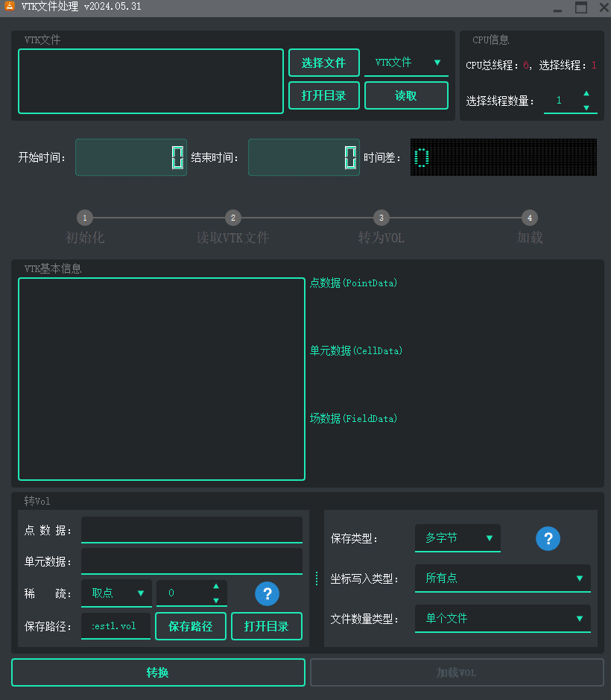Expand the 单个文件 file count dropdown
611x700 pixels.
coord(502,618)
